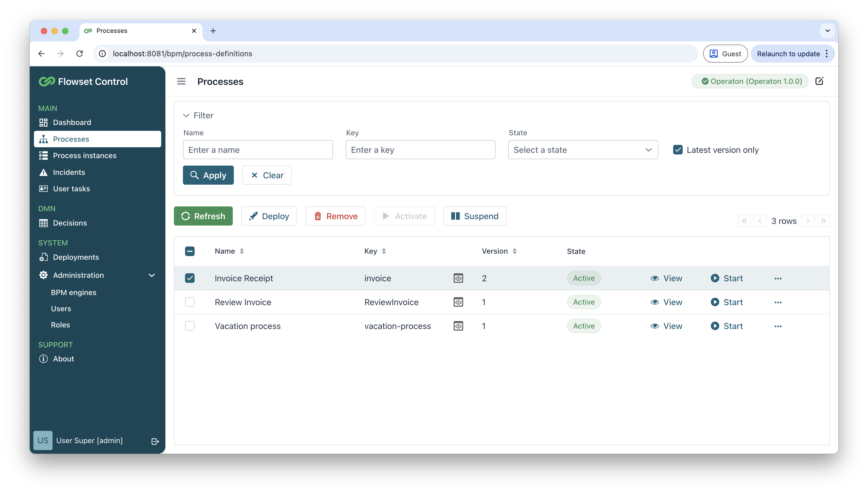Toggle the select-all checkbox in table header

(190, 251)
